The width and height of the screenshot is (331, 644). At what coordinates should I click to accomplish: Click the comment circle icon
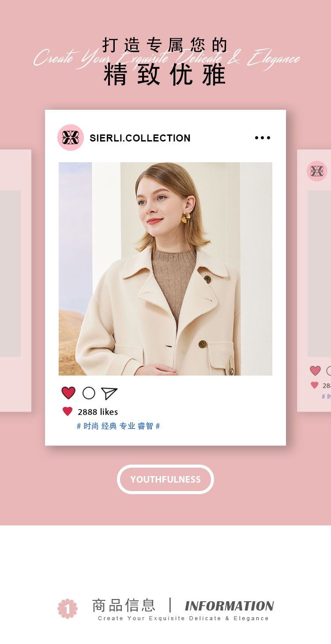[x=89, y=393]
